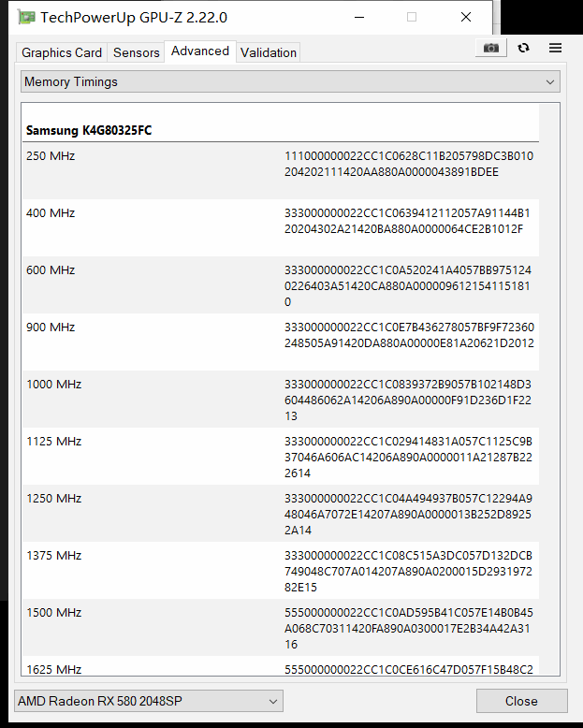This screenshot has height=728, width=583.
Task: Close the window with the X button
Action: pyautogui.click(x=466, y=18)
